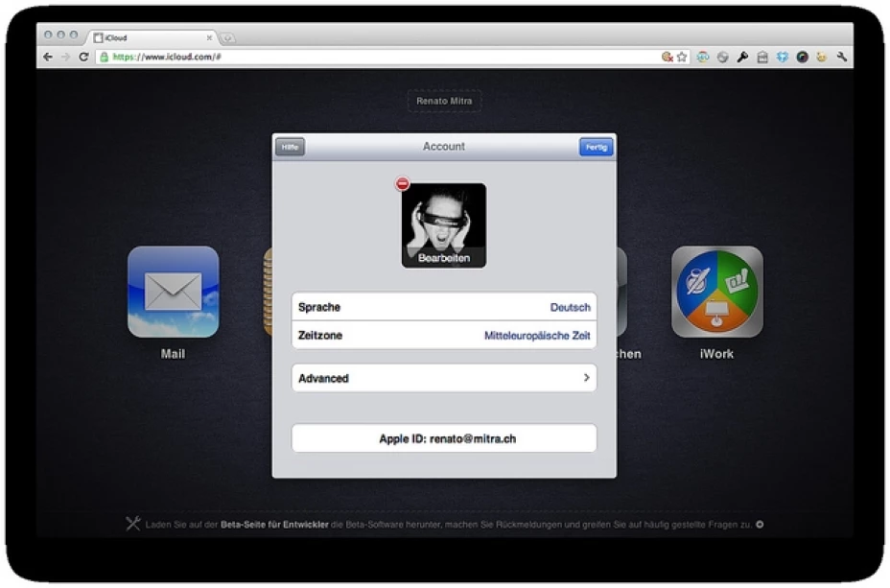
Task: Reload the page with refresh icon
Action: pyautogui.click(x=83, y=58)
